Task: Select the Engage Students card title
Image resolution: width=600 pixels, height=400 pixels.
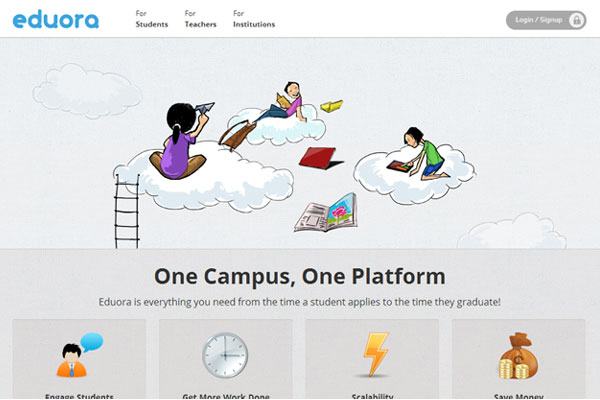Action: (79, 396)
